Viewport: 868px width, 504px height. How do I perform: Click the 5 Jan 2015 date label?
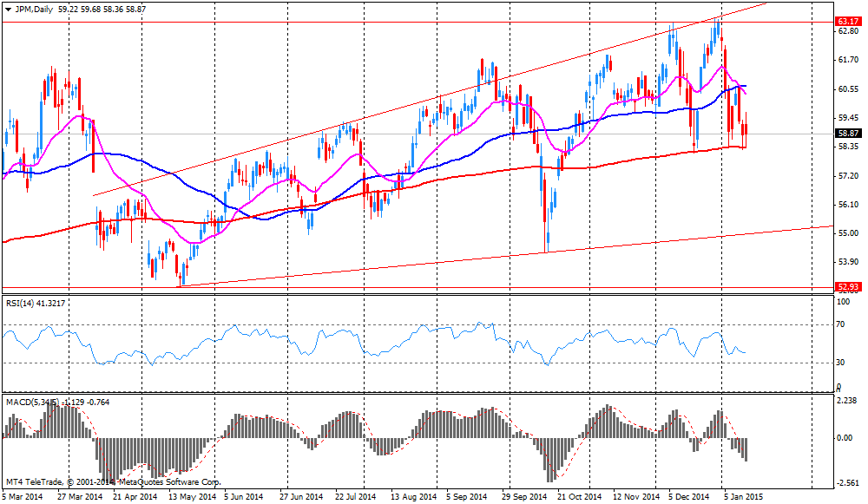click(x=744, y=497)
